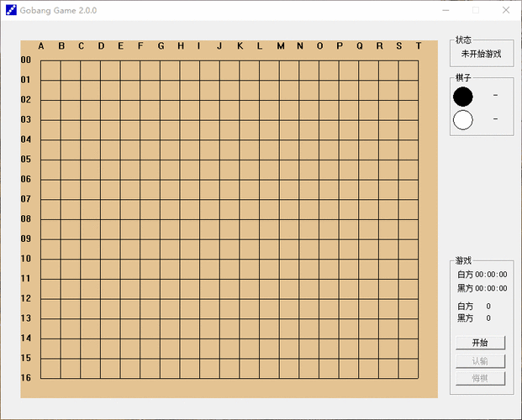Screen dimensions: 522x420
Task: Click the 游戏 group label
Action: pyautogui.click(x=463, y=260)
